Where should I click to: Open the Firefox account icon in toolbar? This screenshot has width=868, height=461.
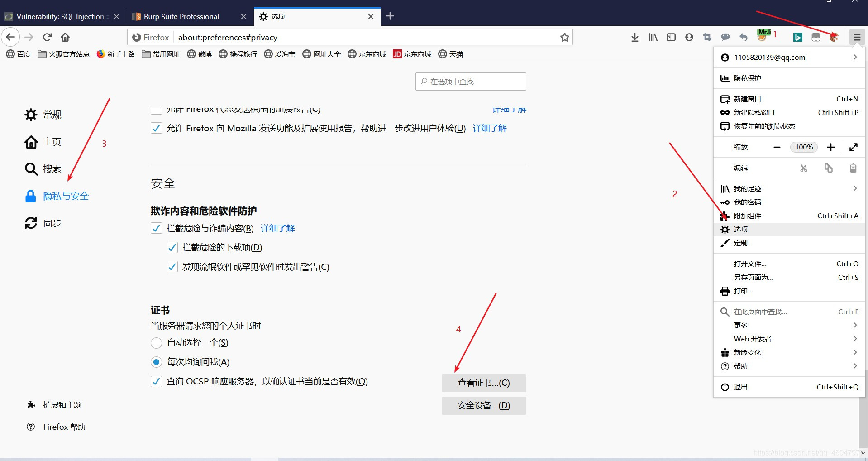point(689,37)
